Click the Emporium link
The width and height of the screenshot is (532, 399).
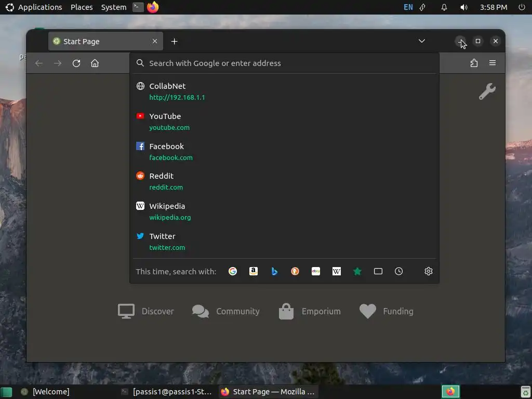coord(310,311)
